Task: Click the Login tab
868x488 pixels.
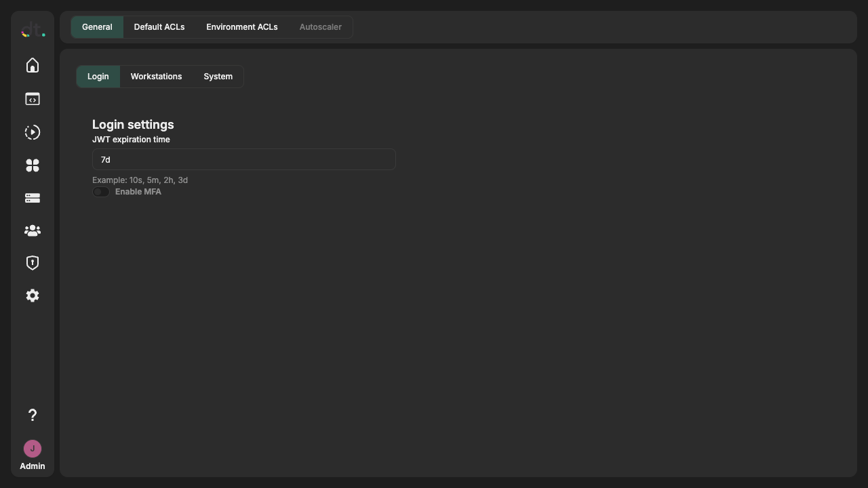Action: click(98, 77)
